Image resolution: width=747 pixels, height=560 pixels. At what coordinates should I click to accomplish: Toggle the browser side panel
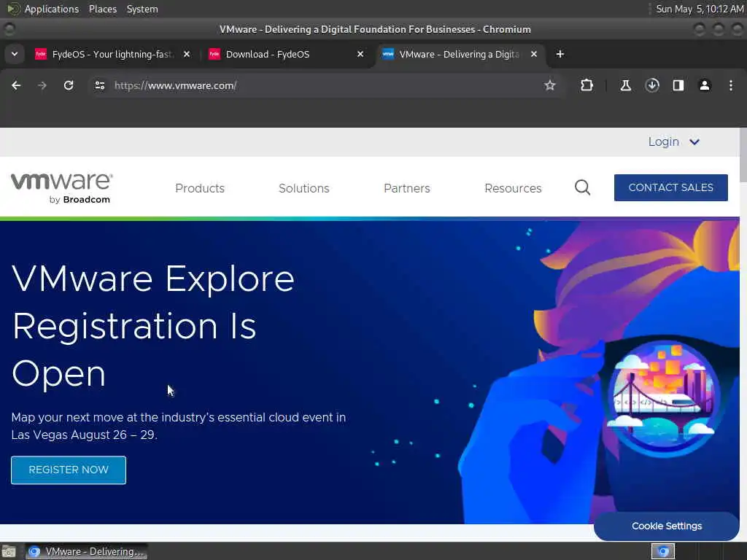678,85
